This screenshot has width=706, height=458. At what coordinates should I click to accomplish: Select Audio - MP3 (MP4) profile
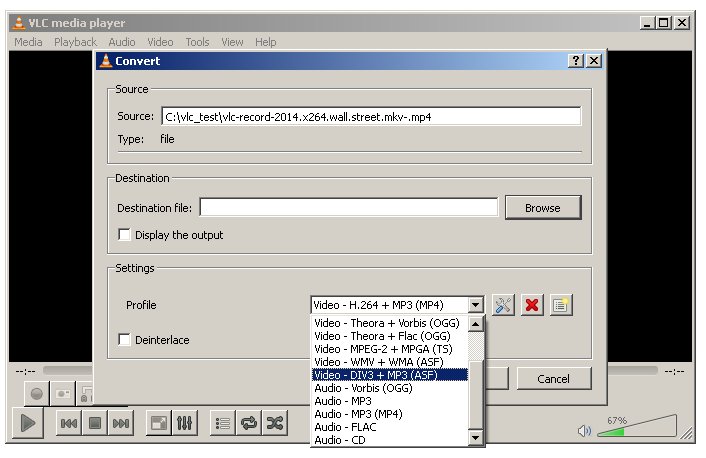point(389,414)
